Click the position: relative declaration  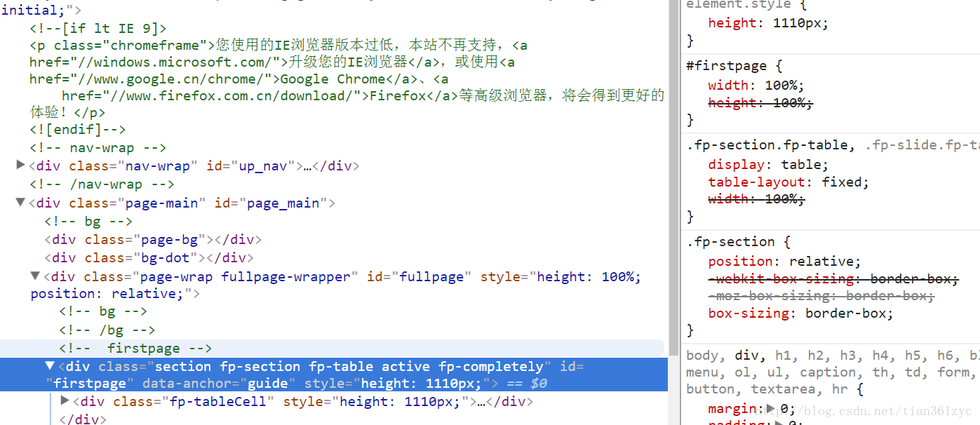(784, 262)
